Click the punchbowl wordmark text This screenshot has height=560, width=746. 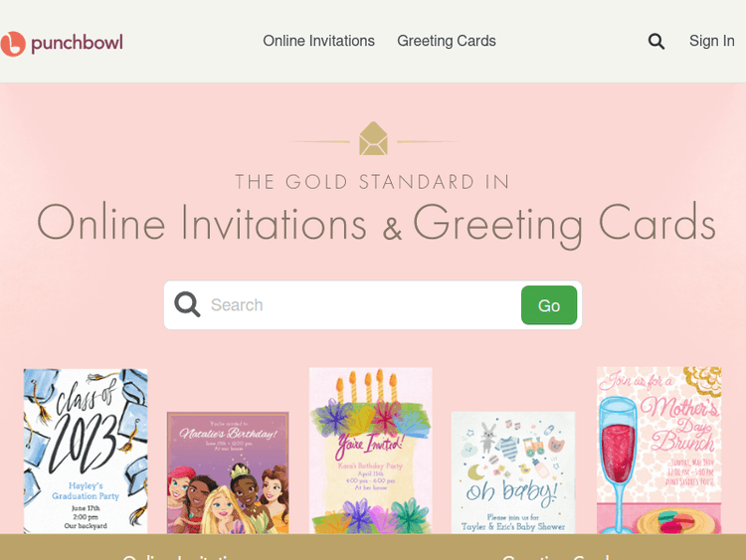[x=77, y=43]
